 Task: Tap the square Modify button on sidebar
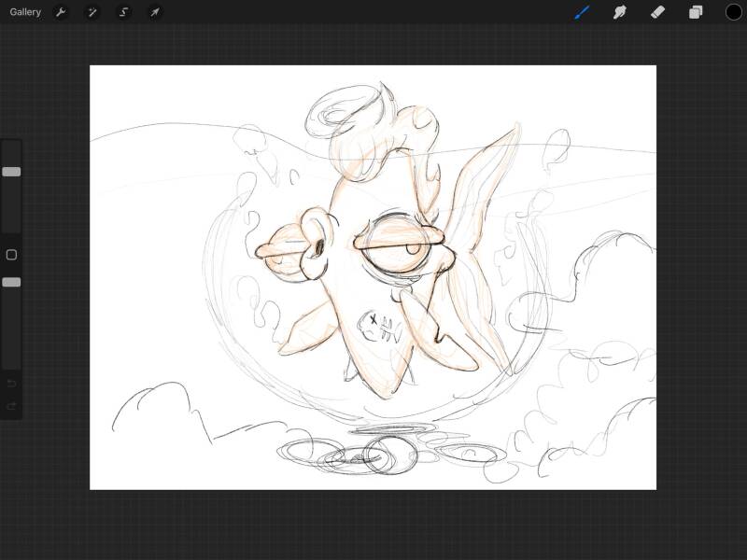point(11,255)
